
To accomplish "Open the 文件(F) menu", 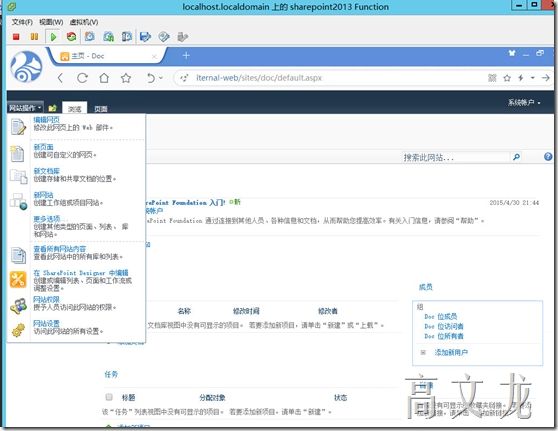I will tap(22, 22).
